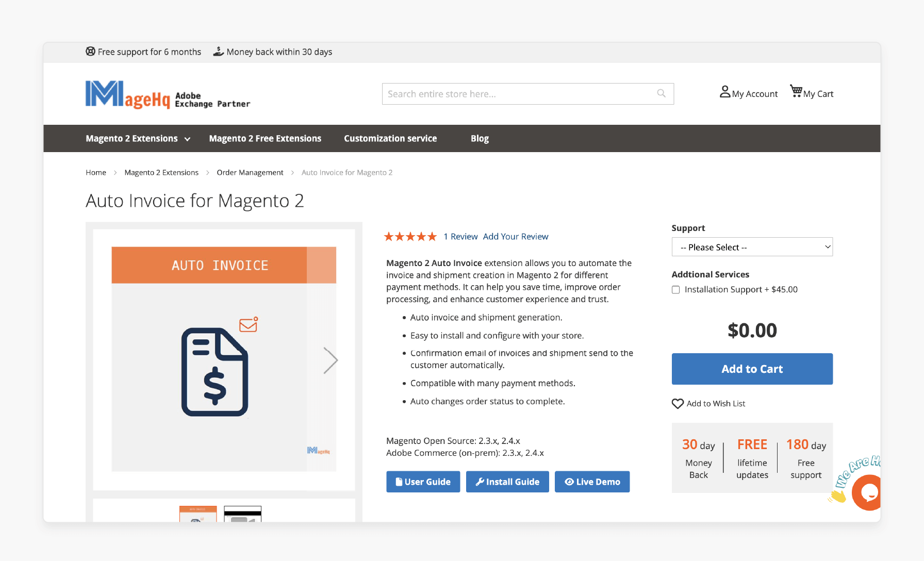Open the Install Guide button
The image size is (924, 561).
click(x=507, y=482)
